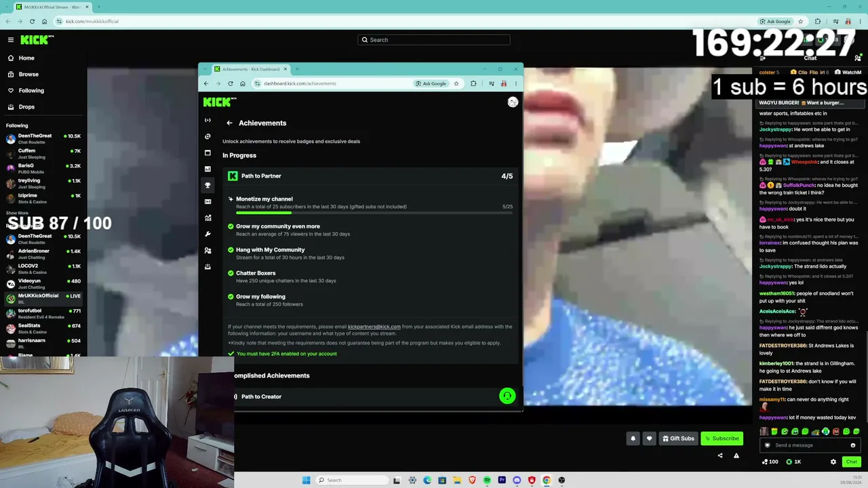The height and width of the screenshot is (488, 868).
Task: Open AdrienBroner Just Chatting channel
Action: [x=43, y=254]
